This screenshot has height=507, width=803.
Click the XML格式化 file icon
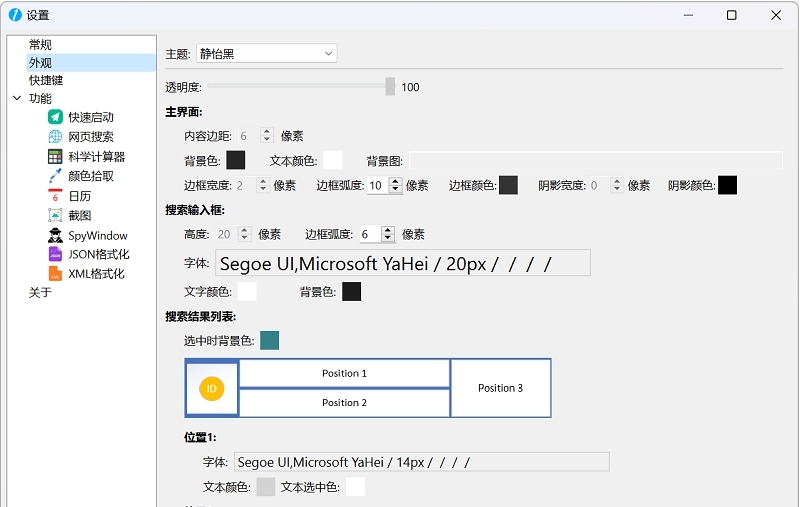pos(55,273)
